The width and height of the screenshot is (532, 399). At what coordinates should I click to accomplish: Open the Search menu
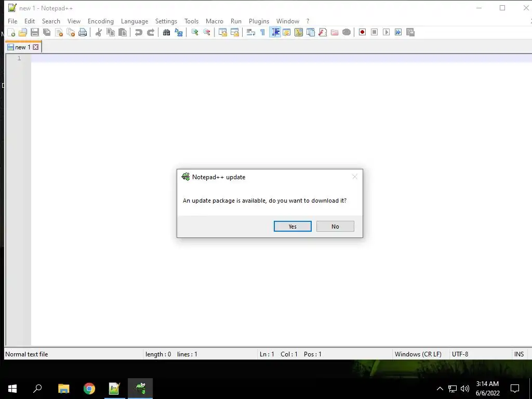tap(51, 21)
